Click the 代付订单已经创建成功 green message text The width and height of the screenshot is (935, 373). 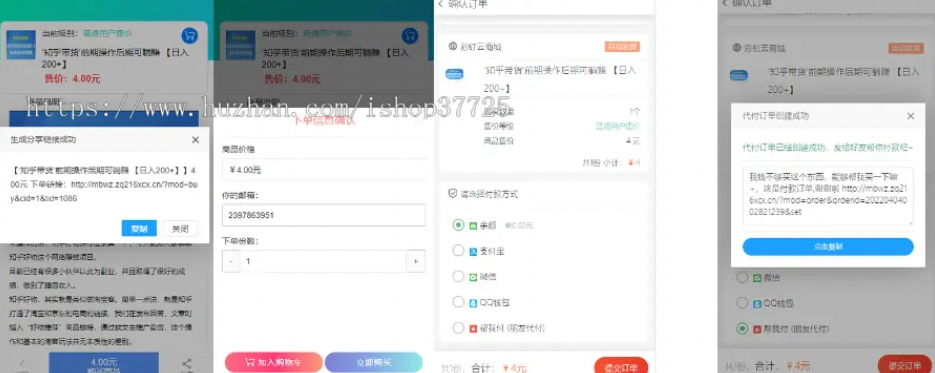[x=828, y=147]
